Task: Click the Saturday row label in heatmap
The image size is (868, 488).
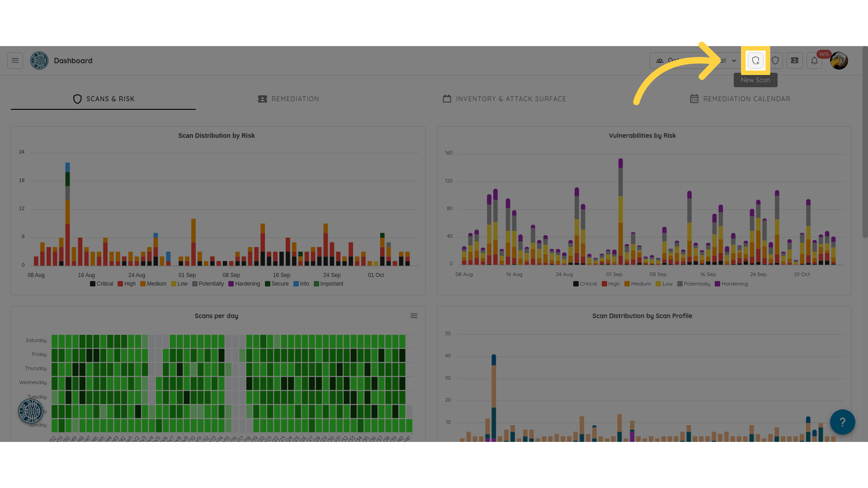Action: pyautogui.click(x=36, y=341)
